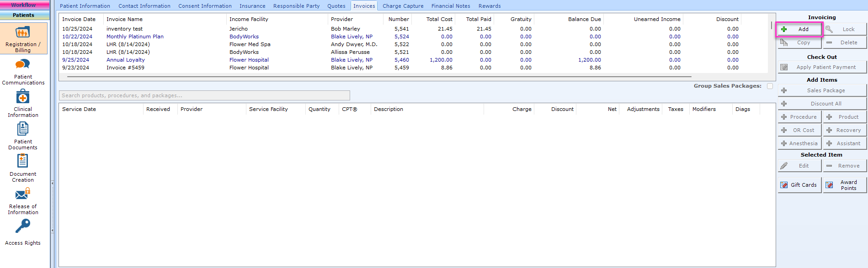Sort invoices by Balance Due column
This screenshot has width=868, height=268.
(x=584, y=19)
